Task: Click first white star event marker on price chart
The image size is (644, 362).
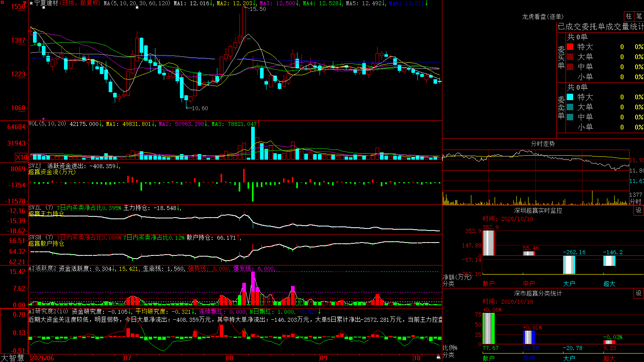Action: click(x=43, y=8)
